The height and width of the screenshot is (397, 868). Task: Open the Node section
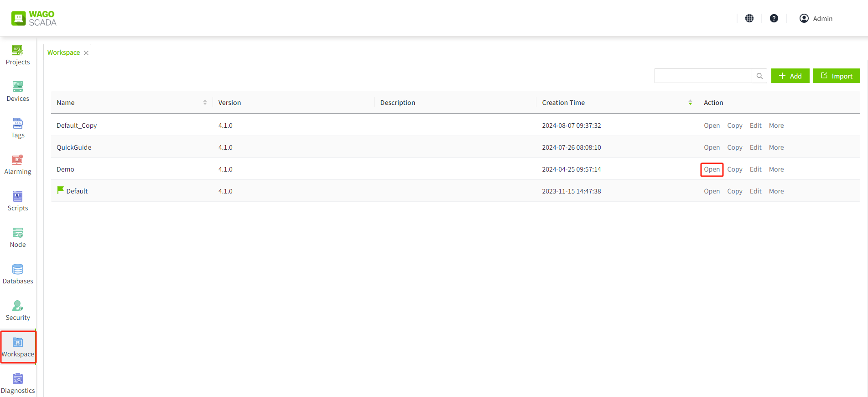tap(18, 238)
